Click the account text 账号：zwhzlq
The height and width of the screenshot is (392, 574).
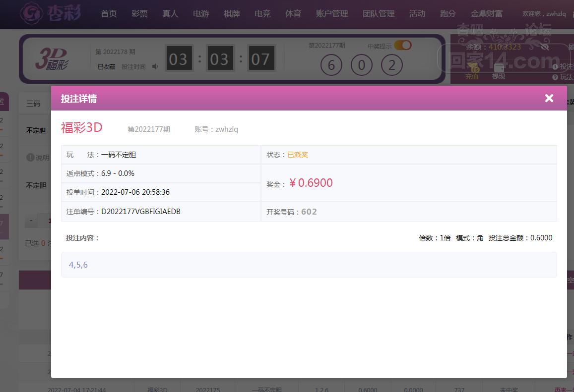click(216, 129)
